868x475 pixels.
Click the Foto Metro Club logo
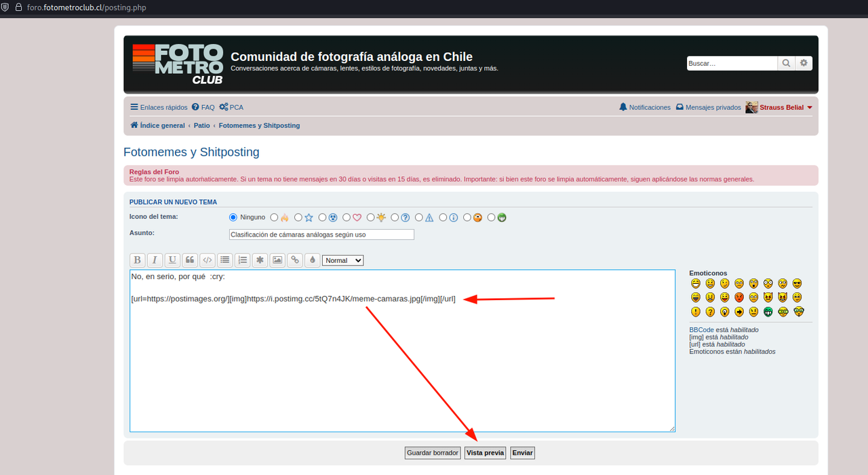177,64
